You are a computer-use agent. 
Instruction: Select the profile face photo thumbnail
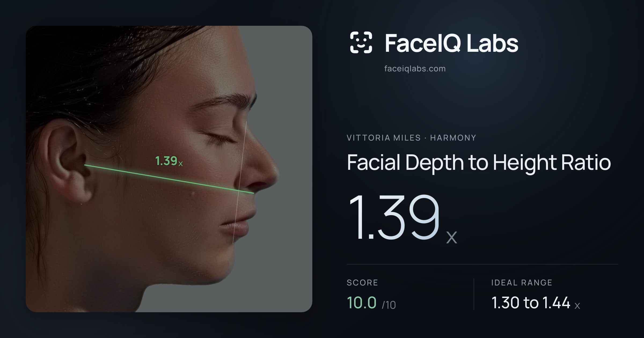(x=169, y=169)
